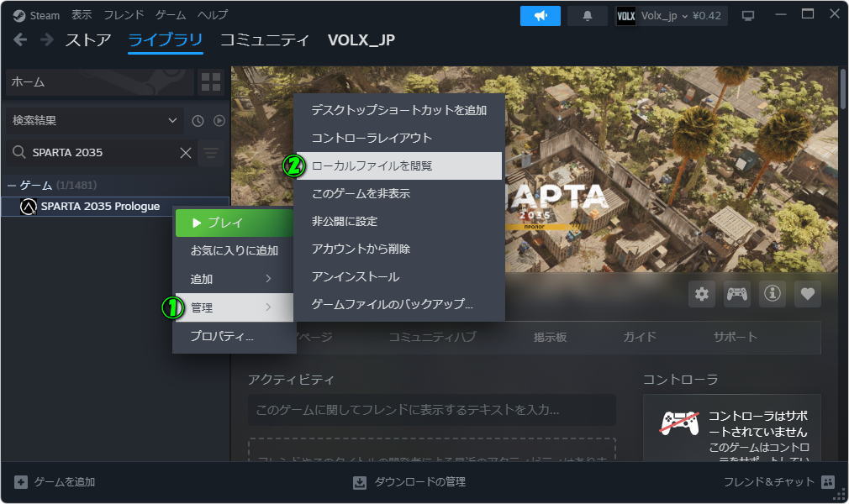Open the notifications bell icon
The height and width of the screenshot is (504, 849).
pos(588,14)
